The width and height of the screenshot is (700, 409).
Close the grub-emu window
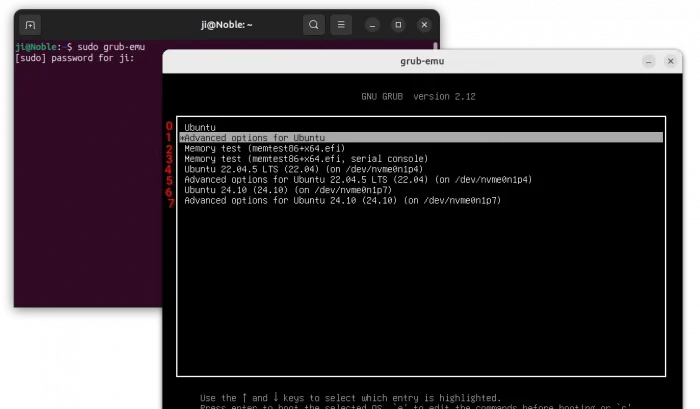(670, 61)
